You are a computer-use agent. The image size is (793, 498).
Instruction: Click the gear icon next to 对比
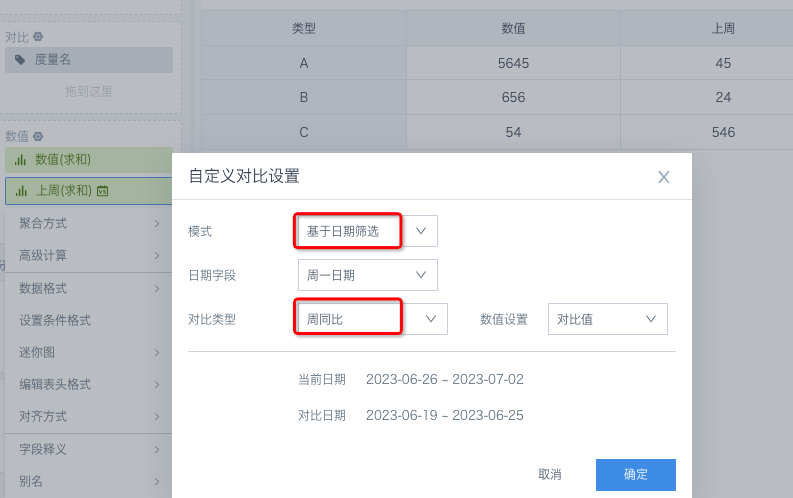(x=38, y=37)
